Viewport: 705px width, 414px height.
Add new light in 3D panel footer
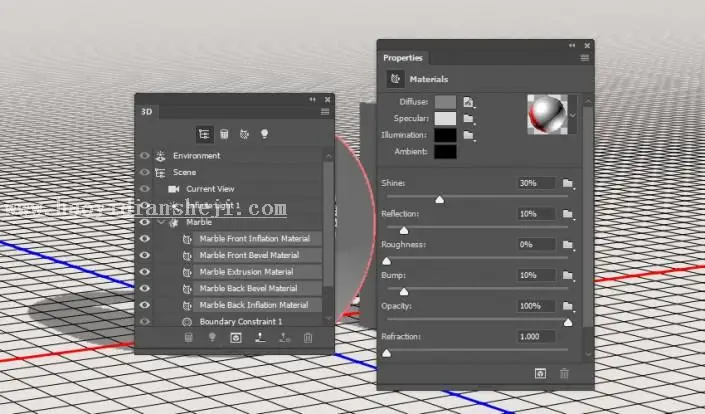pos(212,338)
